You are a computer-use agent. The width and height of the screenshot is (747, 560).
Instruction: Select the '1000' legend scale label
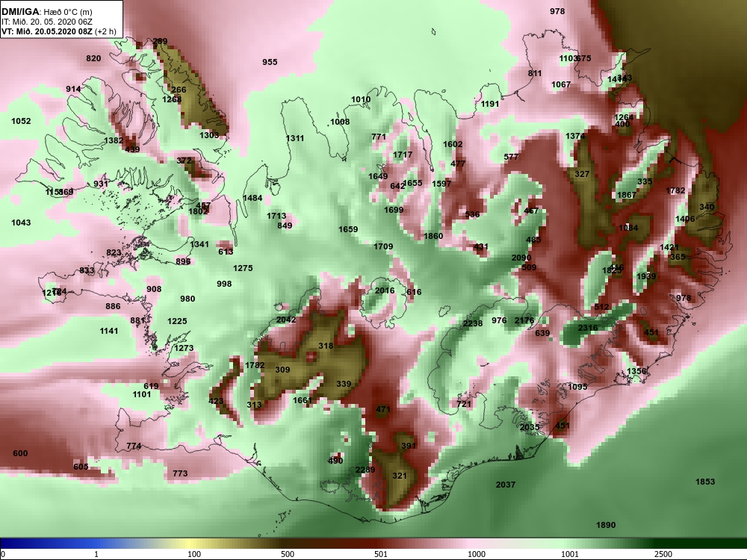(x=477, y=554)
